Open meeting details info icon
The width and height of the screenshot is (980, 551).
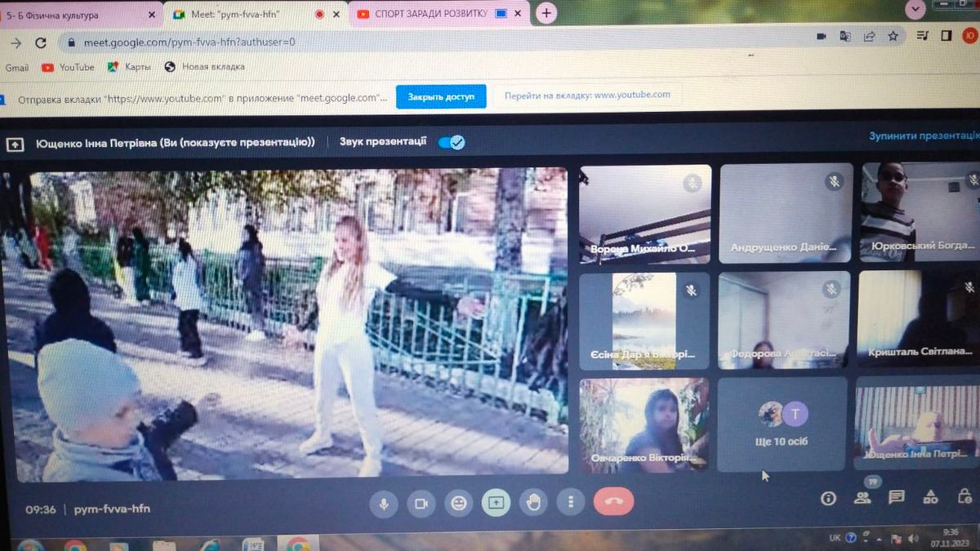[x=828, y=498]
